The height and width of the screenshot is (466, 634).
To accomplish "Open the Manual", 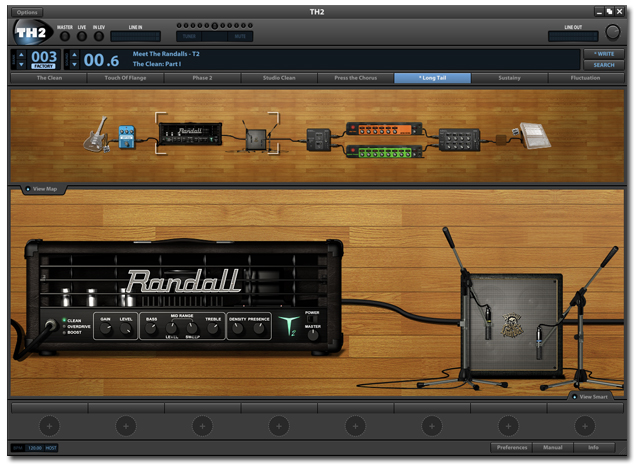I will [553, 447].
